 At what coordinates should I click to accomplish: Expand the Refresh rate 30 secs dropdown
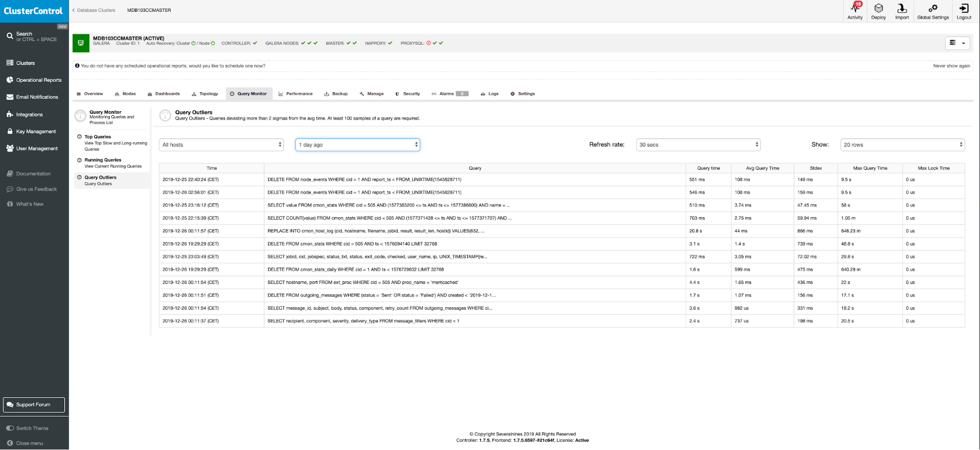tap(698, 145)
